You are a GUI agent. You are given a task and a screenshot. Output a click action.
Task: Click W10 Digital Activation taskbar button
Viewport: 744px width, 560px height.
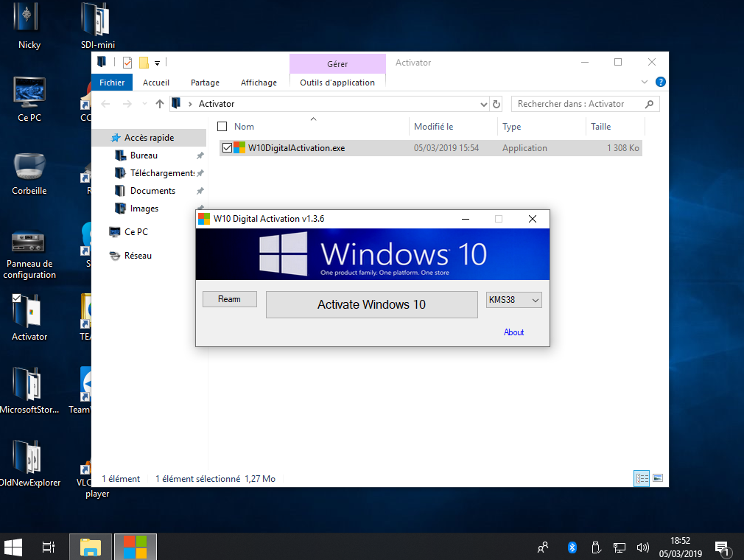click(x=136, y=547)
